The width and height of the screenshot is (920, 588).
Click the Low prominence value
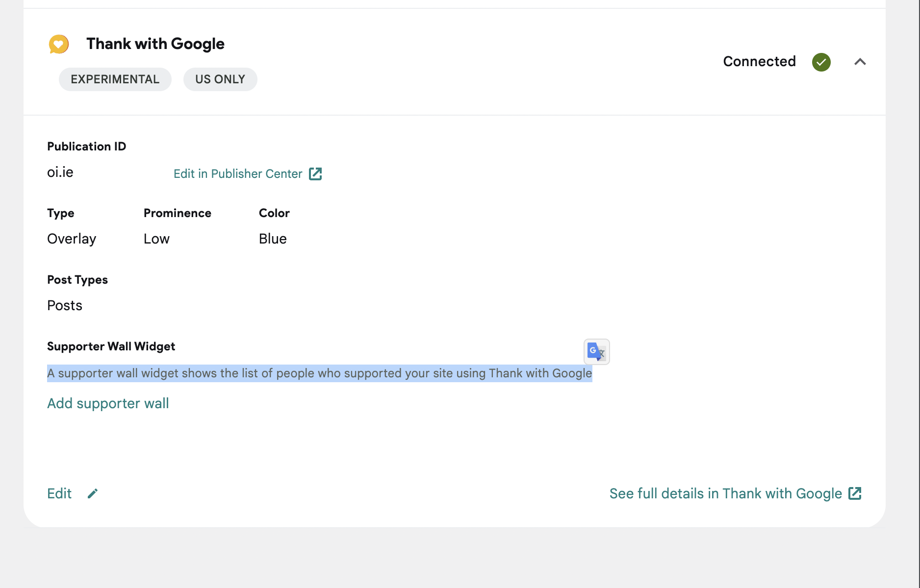[x=156, y=239]
